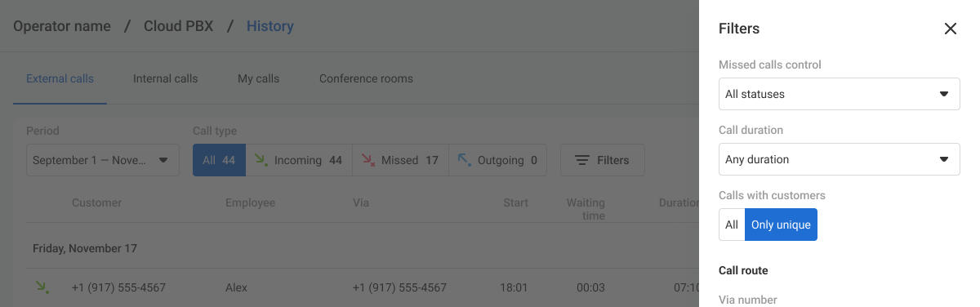Expand the Call duration dropdown
This screenshot has height=307, width=980.
pyautogui.click(x=840, y=159)
